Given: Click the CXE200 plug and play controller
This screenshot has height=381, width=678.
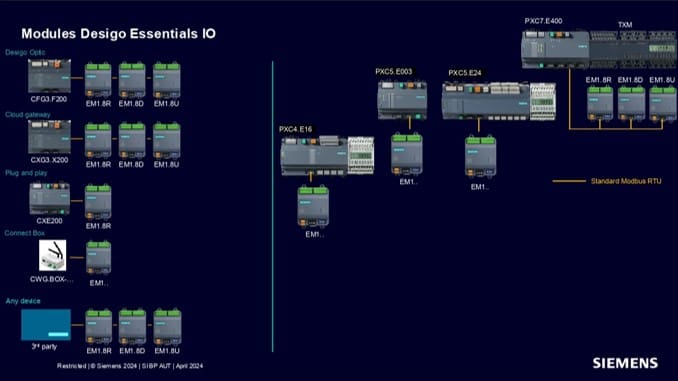Looking at the screenshot, I should (x=50, y=199).
